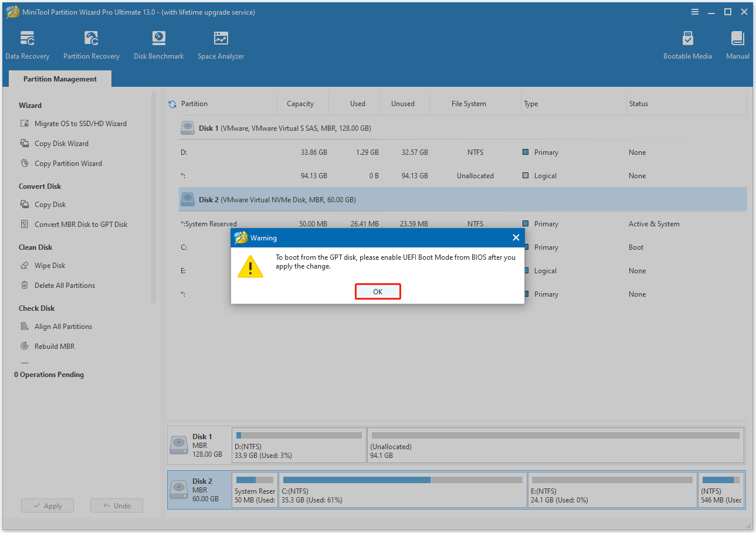The image size is (756, 533).
Task: Open Partition Recovery
Action: click(x=91, y=44)
